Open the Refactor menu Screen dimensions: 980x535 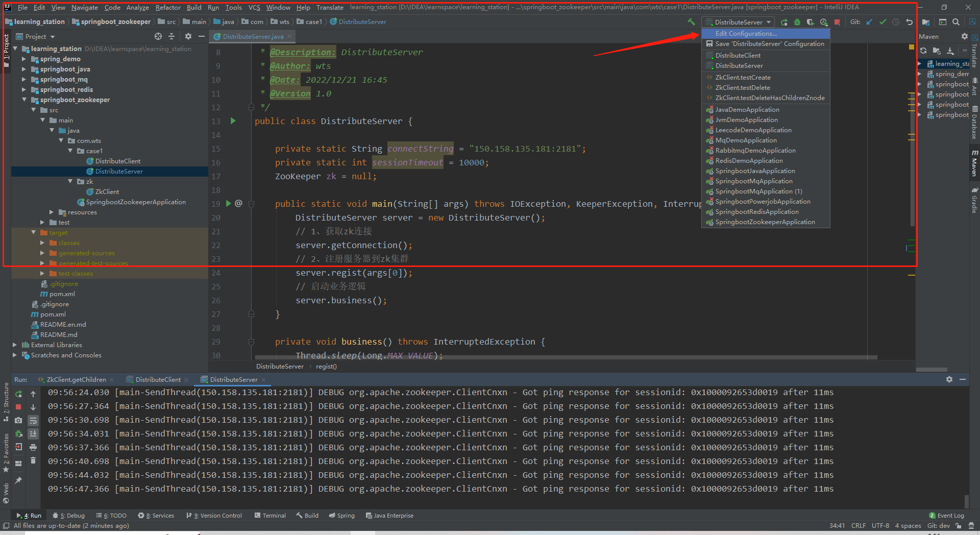[168, 7]
